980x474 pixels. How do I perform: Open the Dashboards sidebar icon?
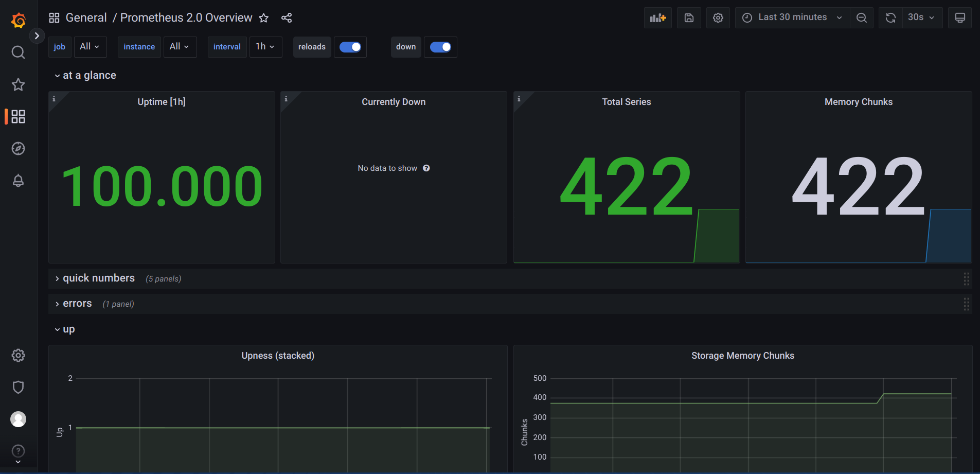tap(19, 116)
